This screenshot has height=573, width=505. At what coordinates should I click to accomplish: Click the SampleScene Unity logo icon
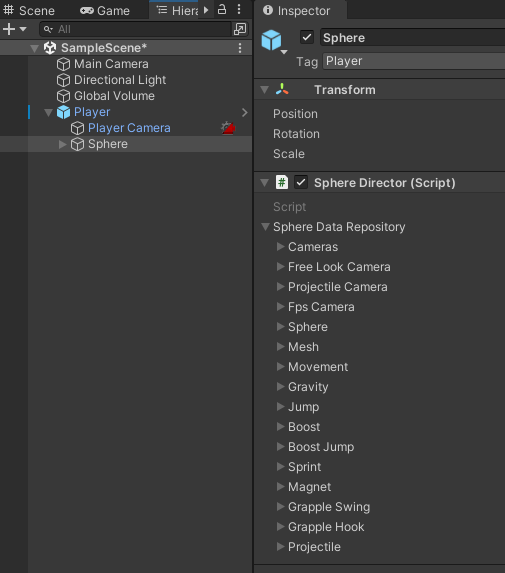50,48
